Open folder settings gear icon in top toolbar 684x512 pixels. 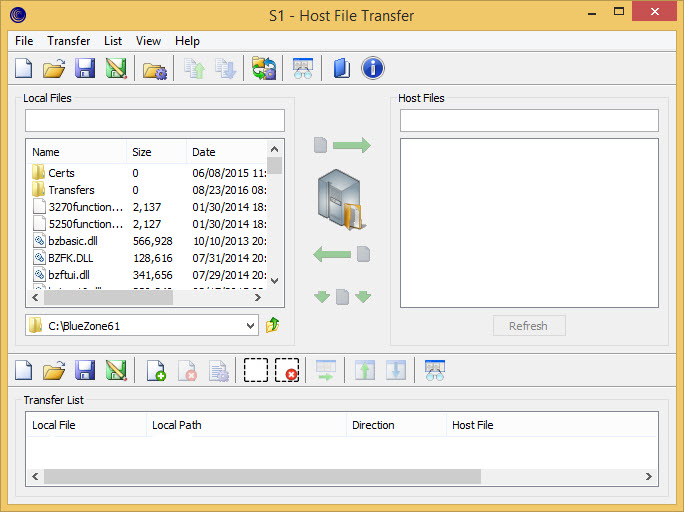pyautogui.click(x=155, y=70)
